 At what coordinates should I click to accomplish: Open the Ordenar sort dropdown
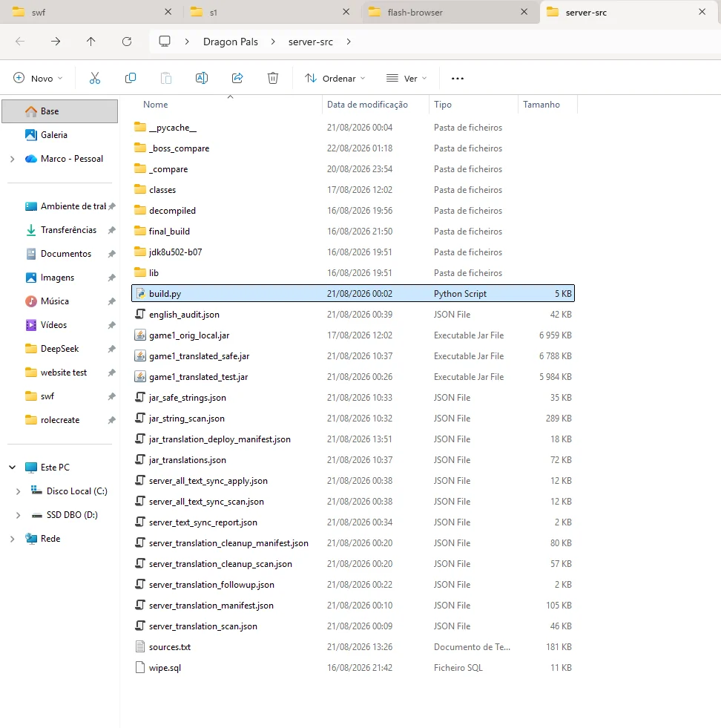335,78
